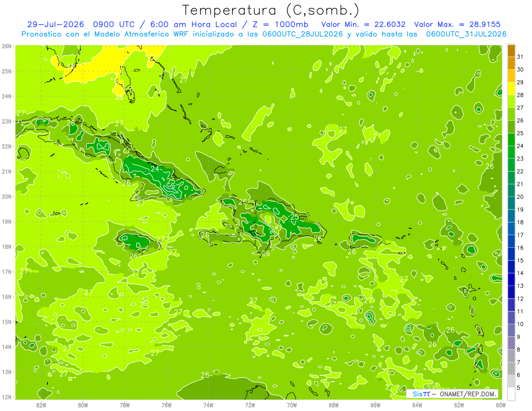Click 'Valor Max. = 28.9155' value
The width and height of the screenshot is (532, 411).
pos(458,24)
